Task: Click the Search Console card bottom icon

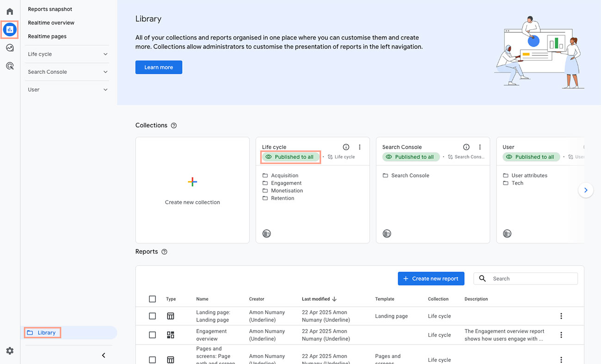Action: click(387, 234)
